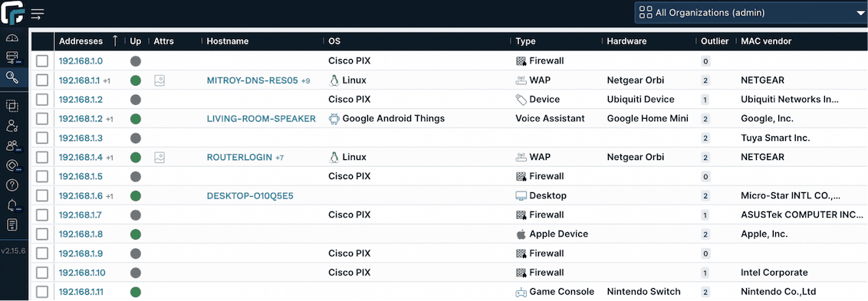Click screenshot attribute icon for ROUTERLOGIN row
Screen dimensions: 868x301
click(159, 157)
